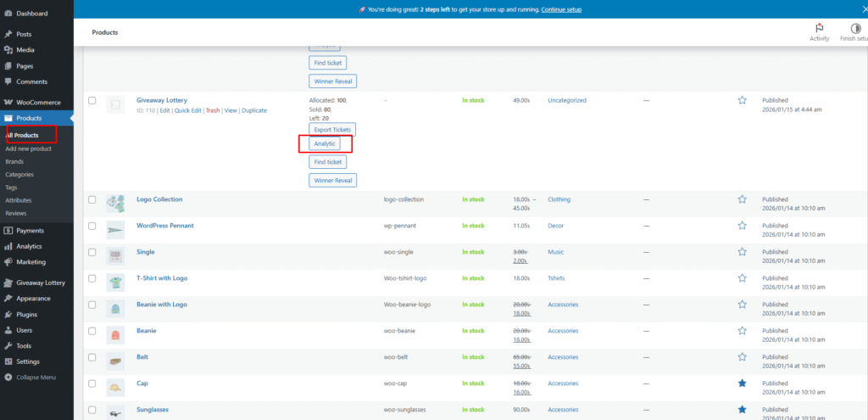Open the T-Shirt with Logo thumbnail
This screenshot has height=420, width=868.
pos(115,279)
